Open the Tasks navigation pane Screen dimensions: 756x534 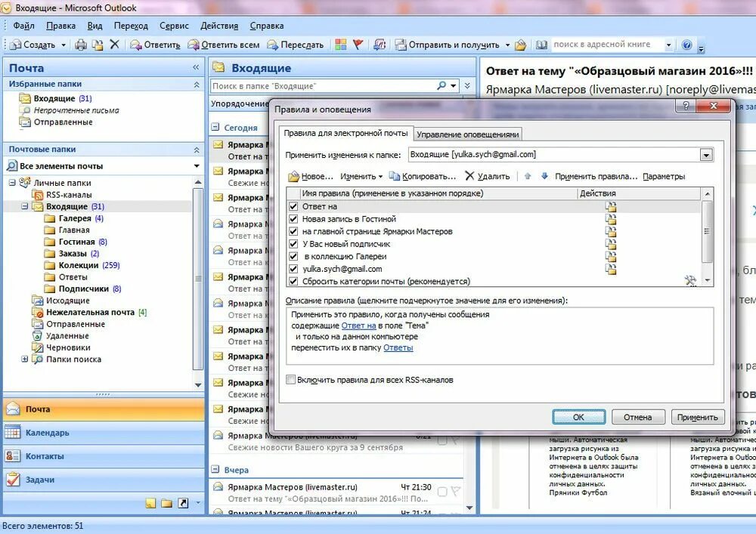(x=104, y=480)
